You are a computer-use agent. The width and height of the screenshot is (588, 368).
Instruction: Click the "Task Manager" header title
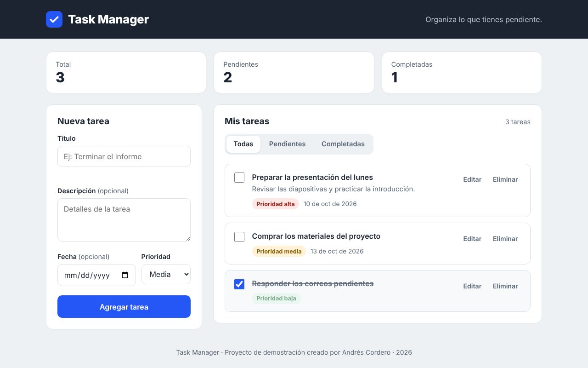coord(108,19)
